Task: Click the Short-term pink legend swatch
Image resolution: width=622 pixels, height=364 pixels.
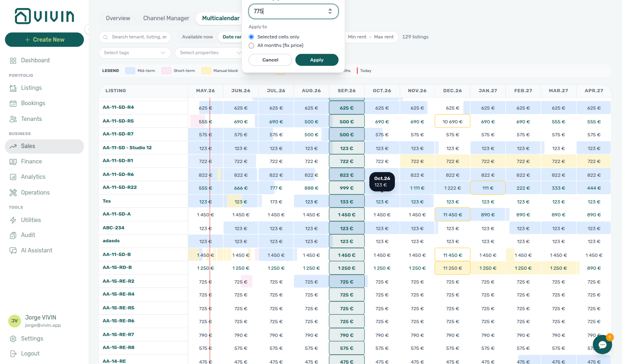Action: click(x=166, y=71)
